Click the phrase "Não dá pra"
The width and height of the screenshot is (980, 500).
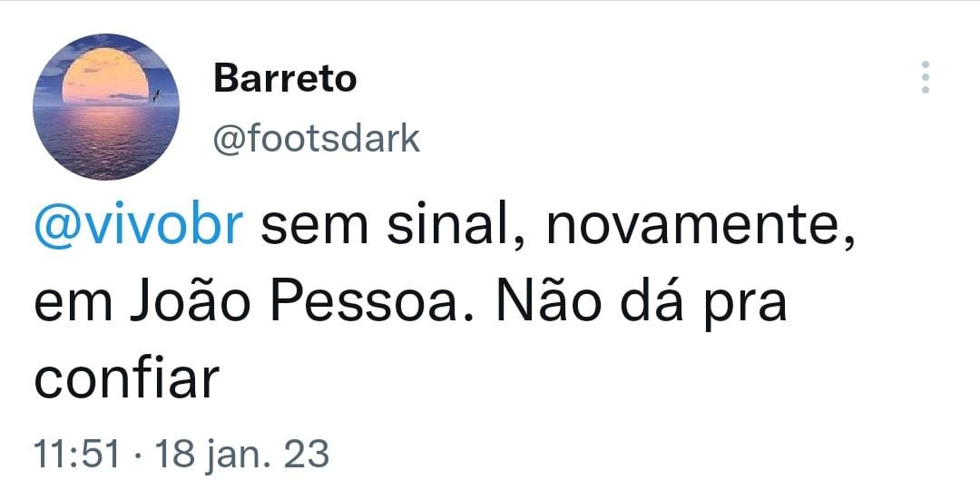click(642, 305)
